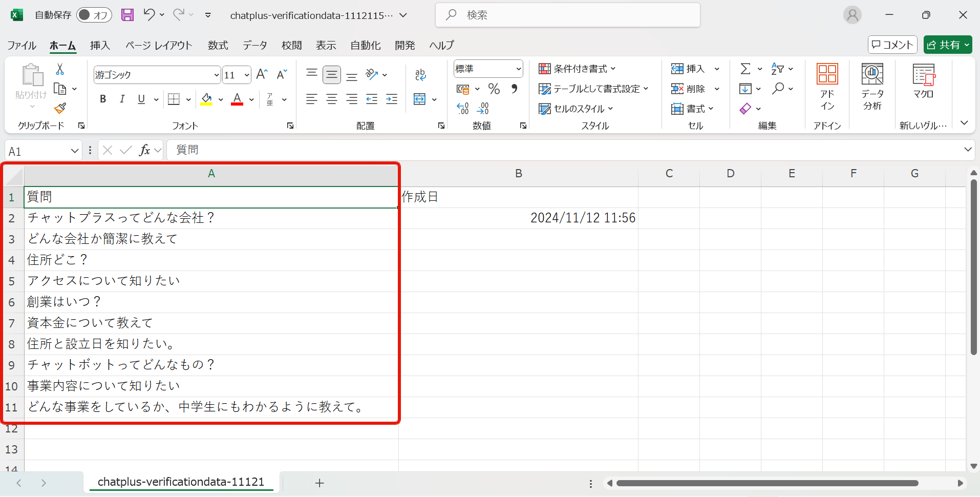Open セルのスタイル dropdown
Viewport: 980px width, 497px height.
(576, 109)
